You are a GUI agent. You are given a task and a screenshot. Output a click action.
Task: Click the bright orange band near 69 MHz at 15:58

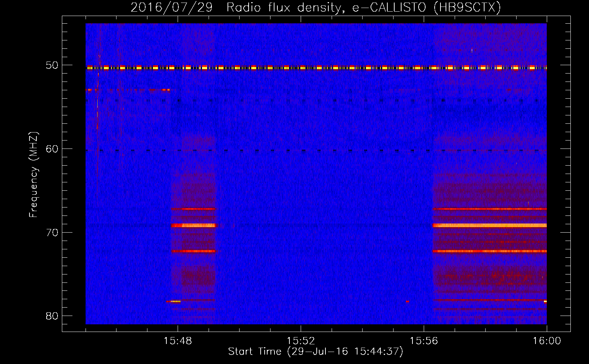pyautogui.click(x=490, y=225)
